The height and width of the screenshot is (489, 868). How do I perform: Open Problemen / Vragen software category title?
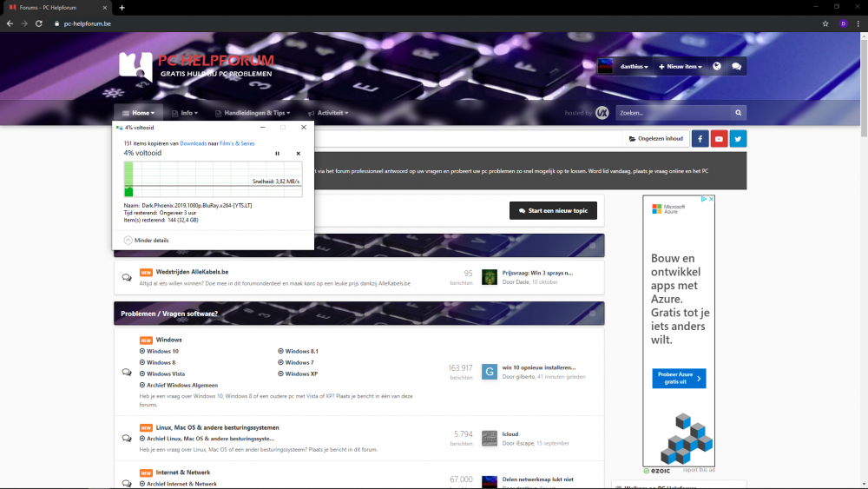[169, 314]
